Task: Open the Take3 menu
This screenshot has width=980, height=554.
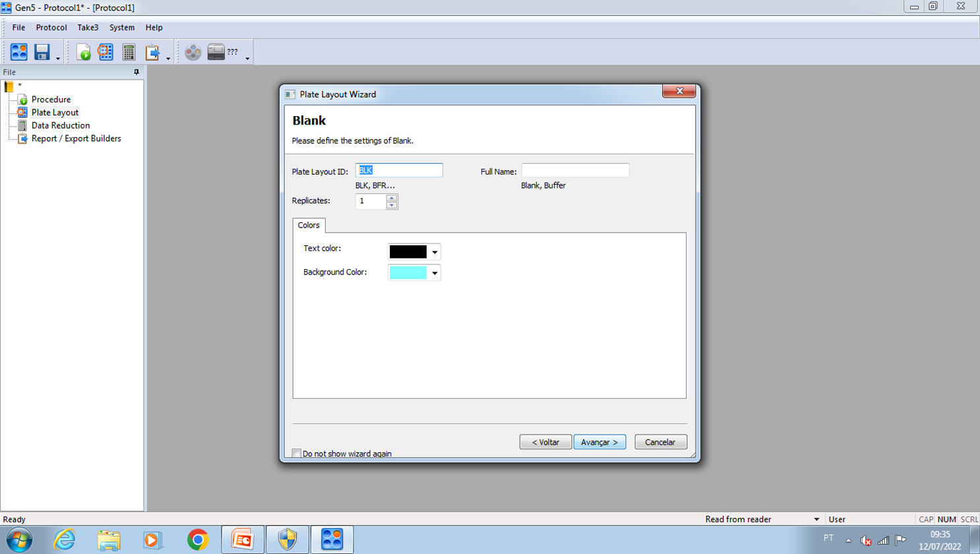Action: (88, 28)
